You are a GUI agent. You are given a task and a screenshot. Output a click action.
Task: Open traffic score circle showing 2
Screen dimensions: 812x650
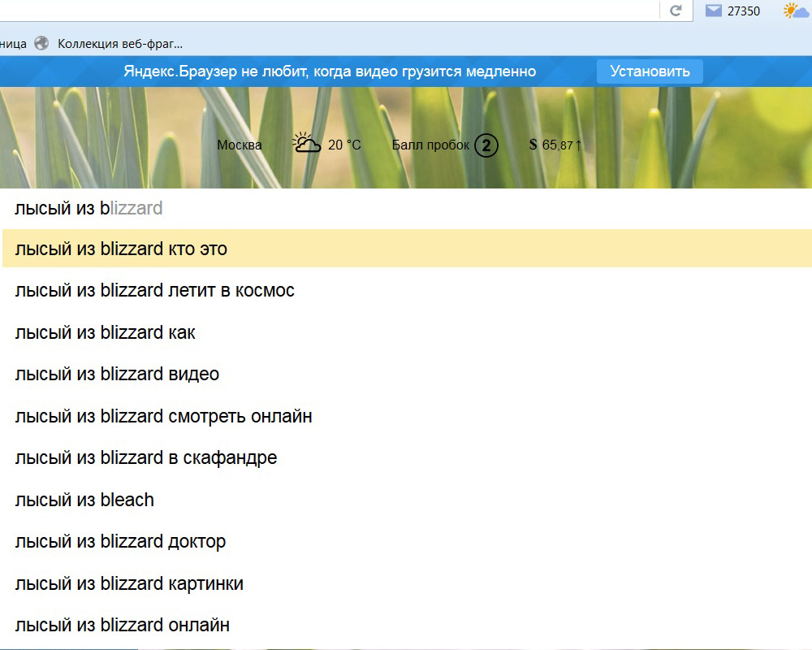[x=486, y=145]
